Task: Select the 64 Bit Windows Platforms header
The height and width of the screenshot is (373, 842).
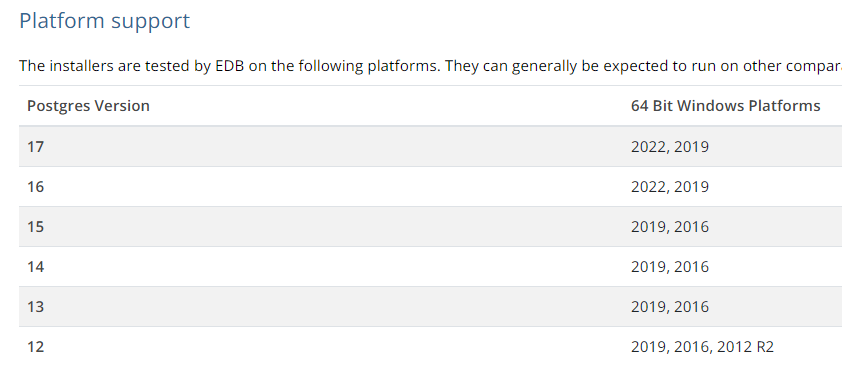Action: pos(725,106)
